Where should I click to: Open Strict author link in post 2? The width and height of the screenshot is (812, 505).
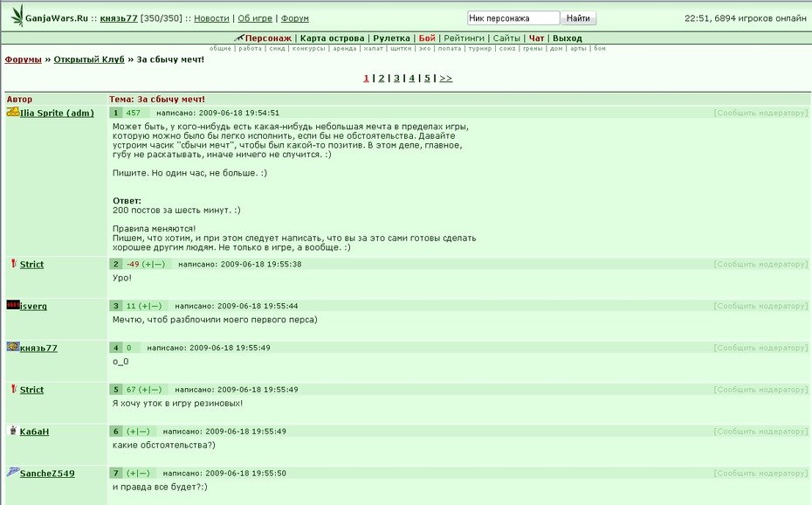point(31,264)
